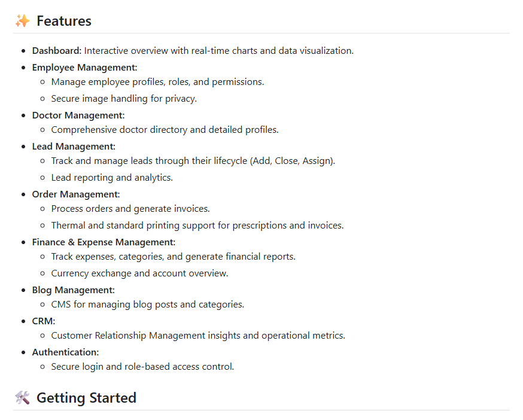523x420 pixels.
Task: Click the Doctor Management bullet title
Action: click(78, 115)
